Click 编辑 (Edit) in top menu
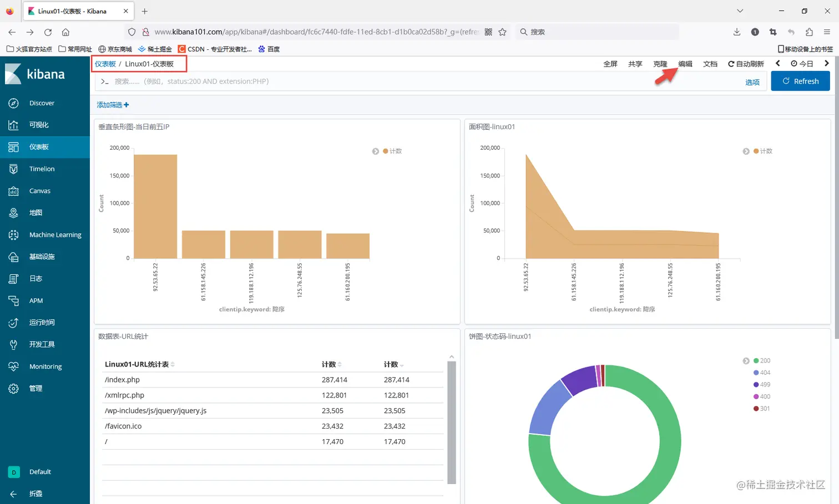 coord(685,64)
